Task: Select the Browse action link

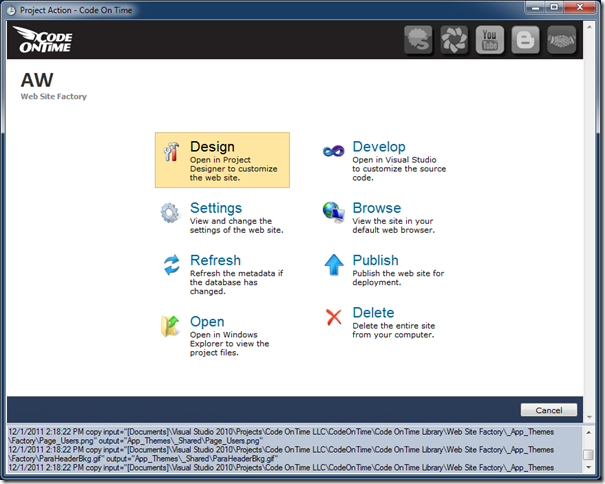Action: (377, 208)
